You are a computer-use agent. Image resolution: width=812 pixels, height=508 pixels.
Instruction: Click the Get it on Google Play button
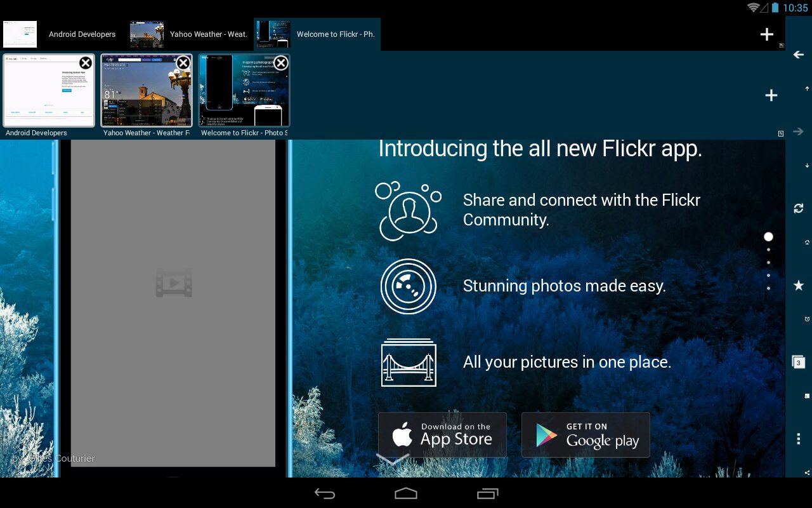point(586,435)
